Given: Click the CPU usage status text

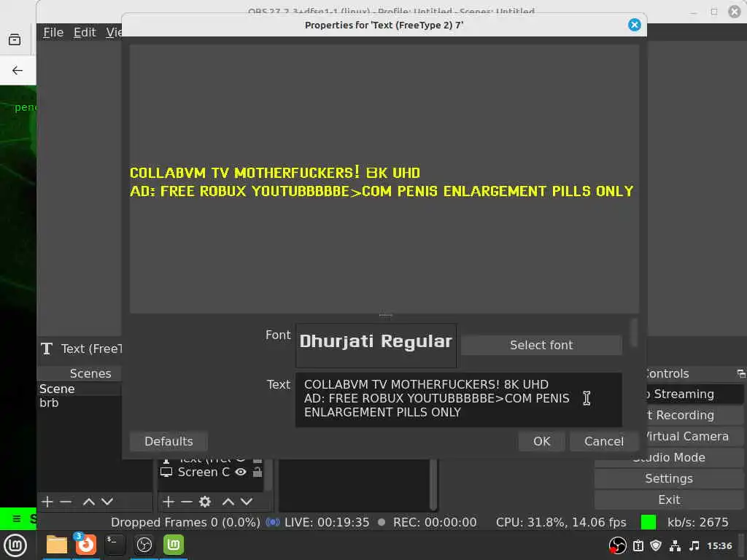Looking at the screenshot, I should 561,522.
